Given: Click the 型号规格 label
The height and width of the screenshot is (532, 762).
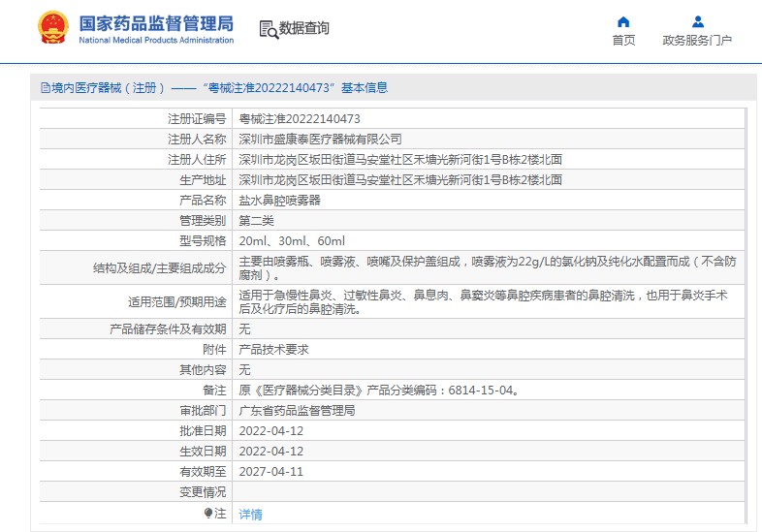Looking at the screenshot, I should click(203, 241).
